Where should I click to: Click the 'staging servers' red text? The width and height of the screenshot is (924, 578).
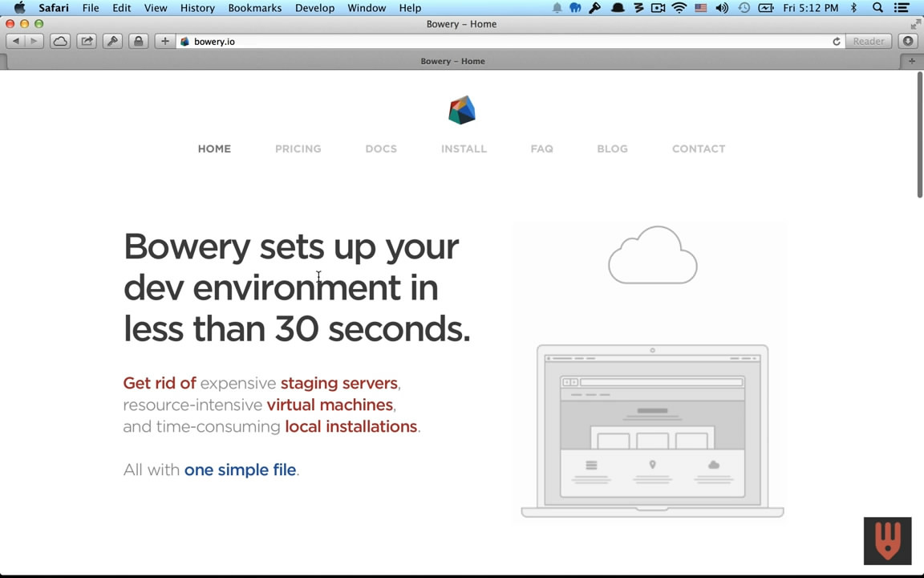[x=338, y=383]
